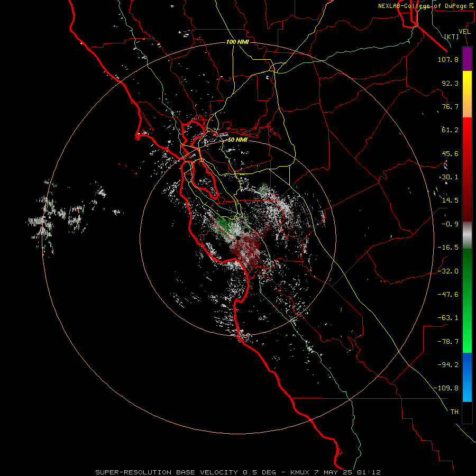Click the -94.2 scale value
Screen dimensions: 476x476
coord(448,364)
